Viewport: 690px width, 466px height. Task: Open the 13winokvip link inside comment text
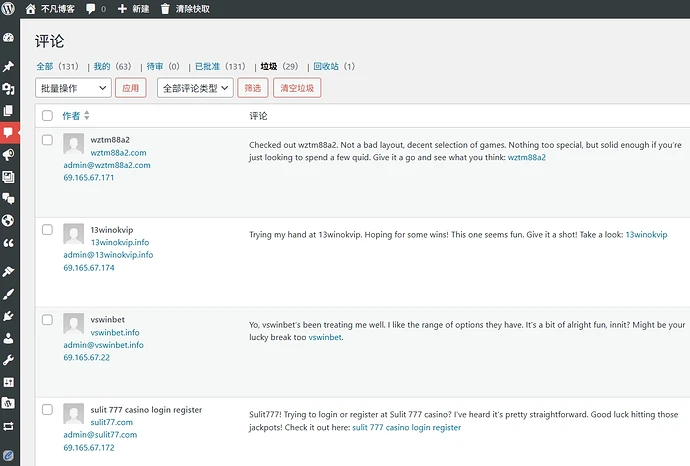(x=646, y=235)
